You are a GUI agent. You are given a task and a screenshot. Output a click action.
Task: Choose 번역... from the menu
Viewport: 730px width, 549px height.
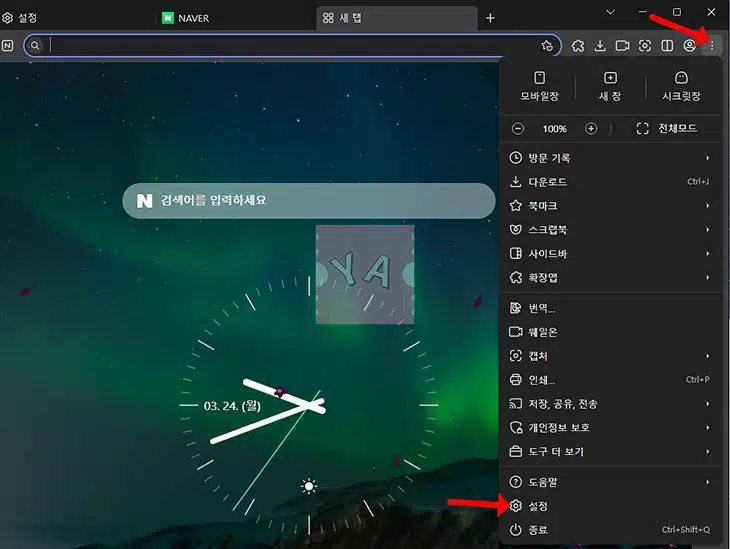[541, 308]
